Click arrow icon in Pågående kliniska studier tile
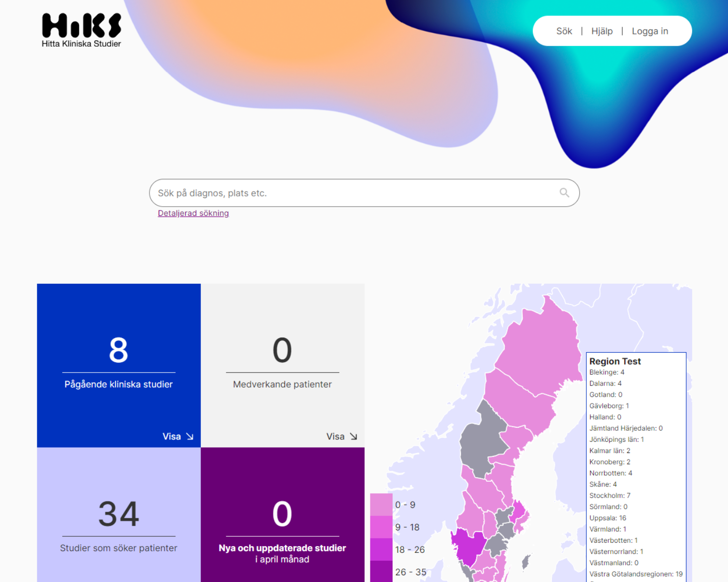The height and width of the screenshot is (582, 728). pos(190,436)
